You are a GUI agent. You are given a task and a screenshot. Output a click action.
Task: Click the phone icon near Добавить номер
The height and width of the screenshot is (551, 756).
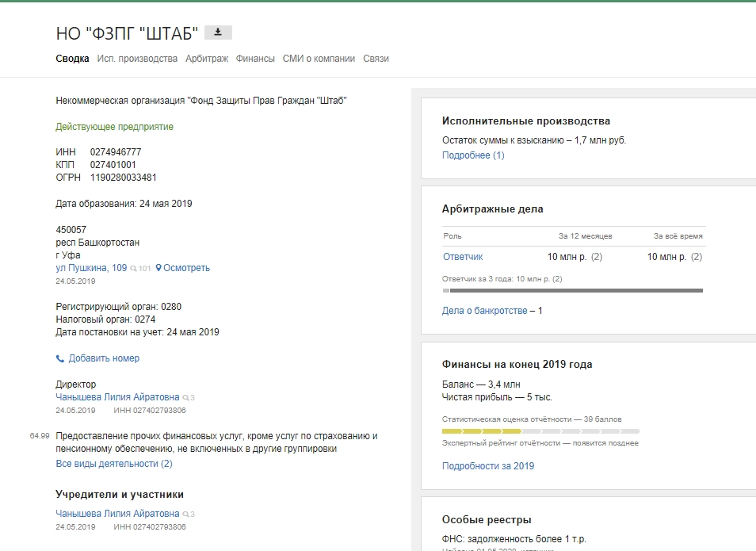click(60, 358)
